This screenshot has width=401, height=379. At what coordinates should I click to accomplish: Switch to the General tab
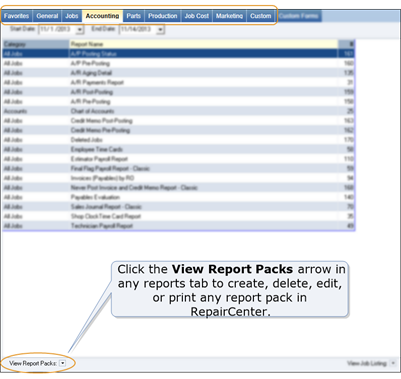click(x=47, y=16)
